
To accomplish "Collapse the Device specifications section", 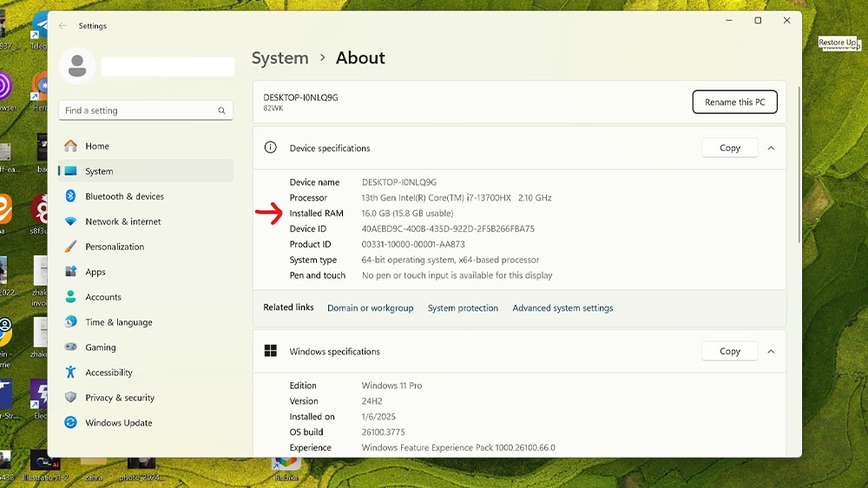I will coord(771,148).
